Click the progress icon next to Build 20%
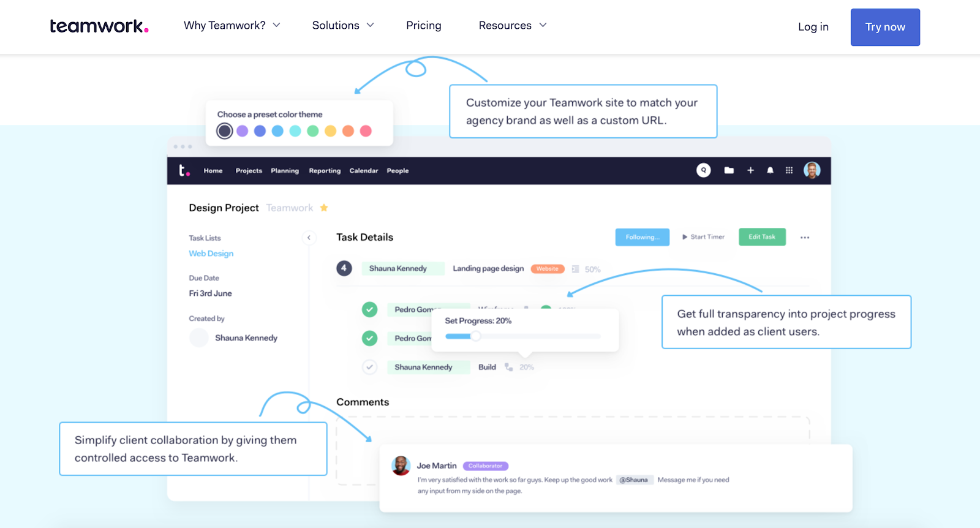The width and height of the screenshot is (980, 528). (508, 367)
